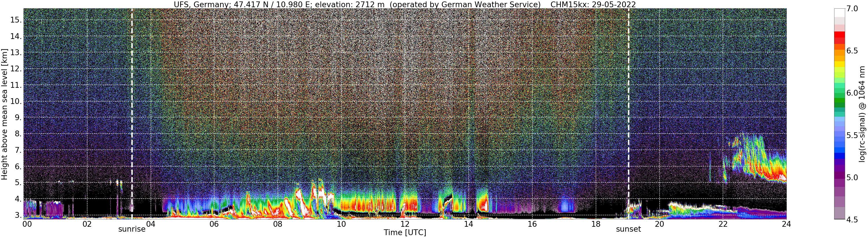Click the white top segment of the colorbar
This screenshot has height=238, width=868.
point(839,13)
